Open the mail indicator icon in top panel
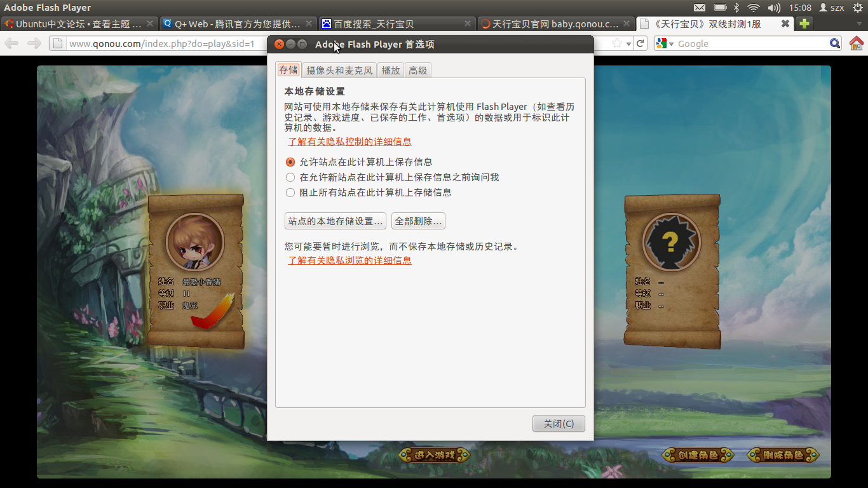The image size is (868, 488). 699,8
